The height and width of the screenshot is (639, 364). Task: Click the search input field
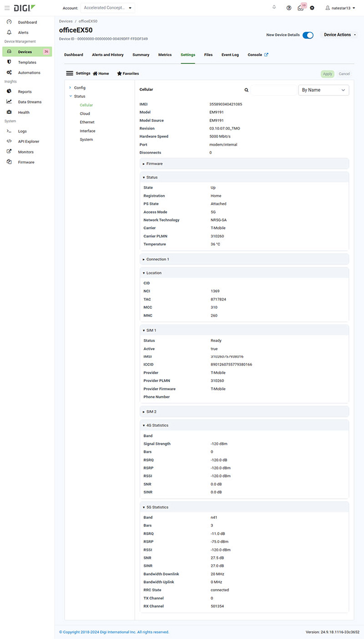[273, 90]
